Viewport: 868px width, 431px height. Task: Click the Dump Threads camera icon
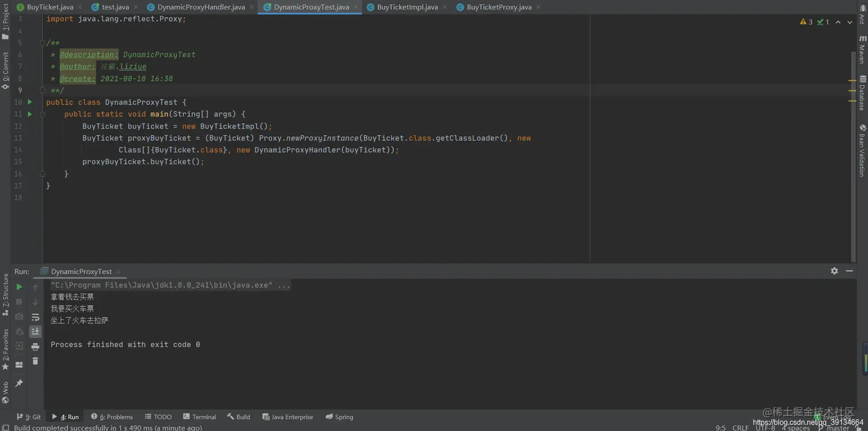[19, 317]
